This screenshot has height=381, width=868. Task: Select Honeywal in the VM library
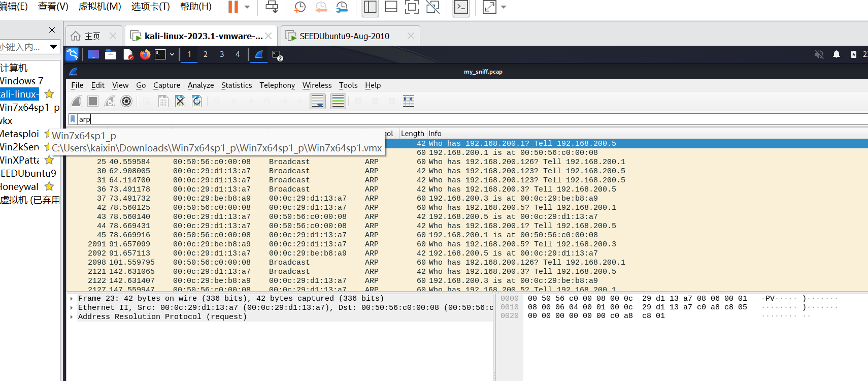coord(19,186)
